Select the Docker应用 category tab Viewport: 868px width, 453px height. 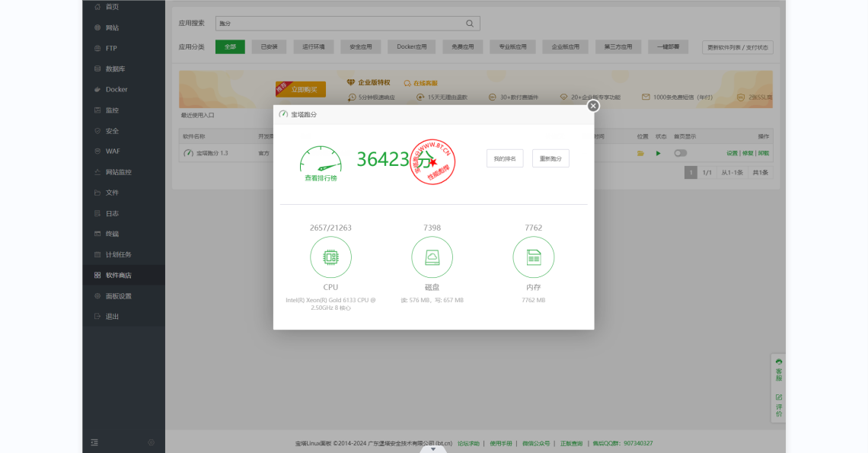pos(412,47)
